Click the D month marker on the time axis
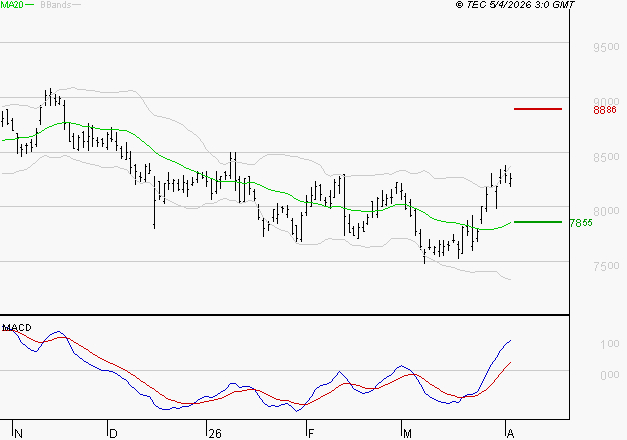This screenshot has width=627, height=440. [113, 434]
